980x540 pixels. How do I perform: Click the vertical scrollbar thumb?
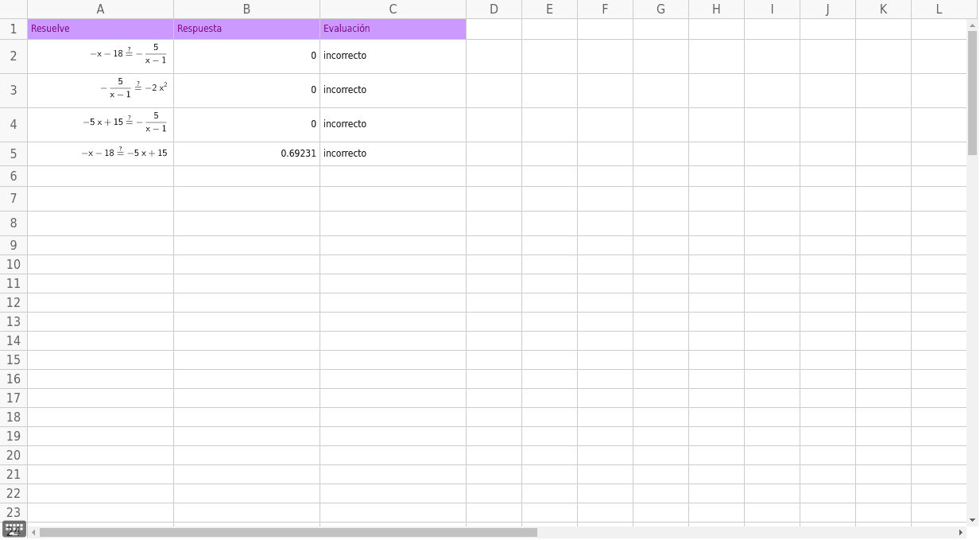pos(973,93)
